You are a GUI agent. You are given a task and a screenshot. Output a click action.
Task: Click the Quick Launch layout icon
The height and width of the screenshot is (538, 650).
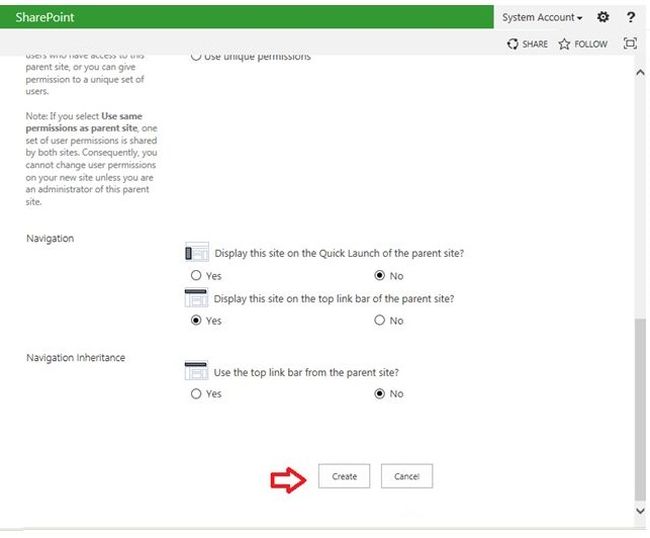click(x=196, y=252)
